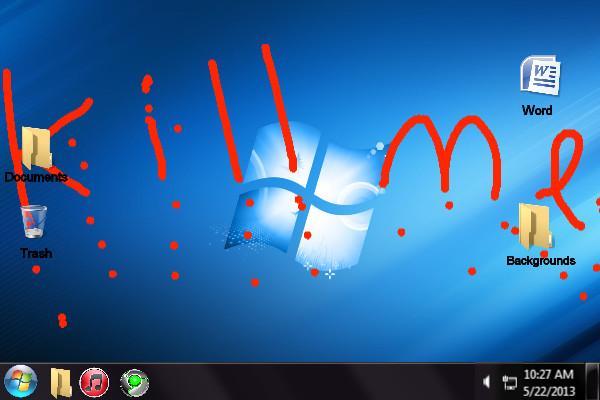Open the Backgrounds folder icon
Screen dimensions: 600x400
535,226
